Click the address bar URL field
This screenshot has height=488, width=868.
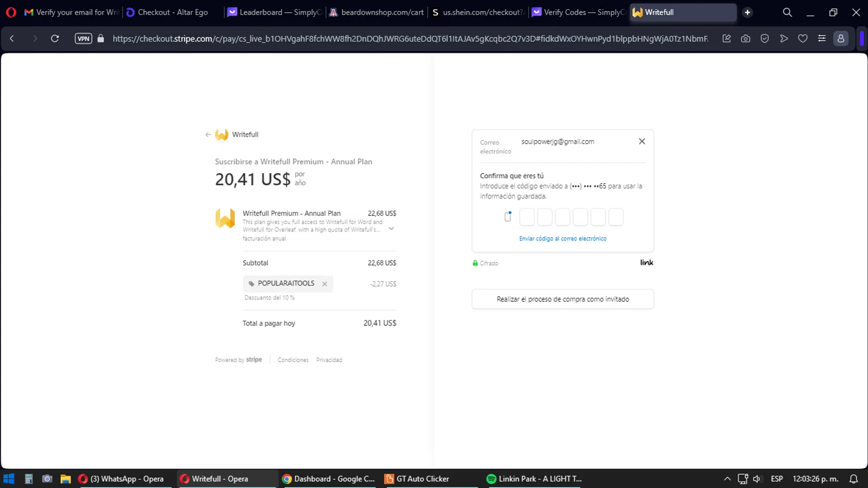pyautogui.click(x=410, y=39)
